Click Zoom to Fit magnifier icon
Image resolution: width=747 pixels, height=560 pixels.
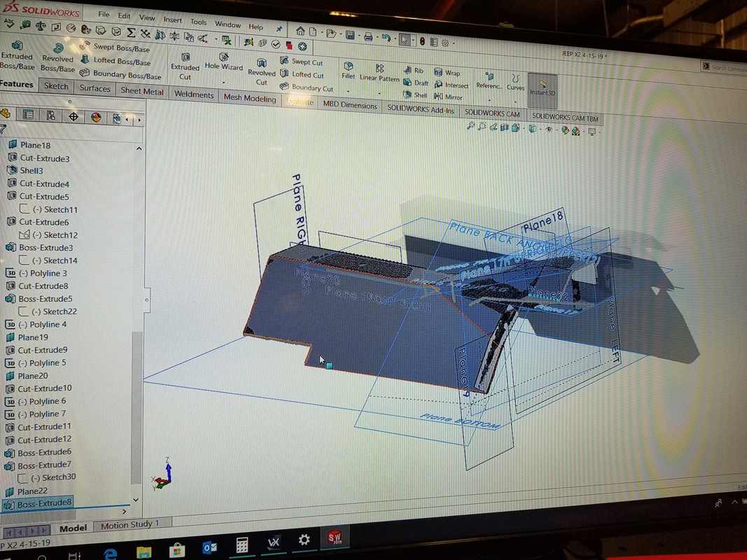tap(470, 125)
